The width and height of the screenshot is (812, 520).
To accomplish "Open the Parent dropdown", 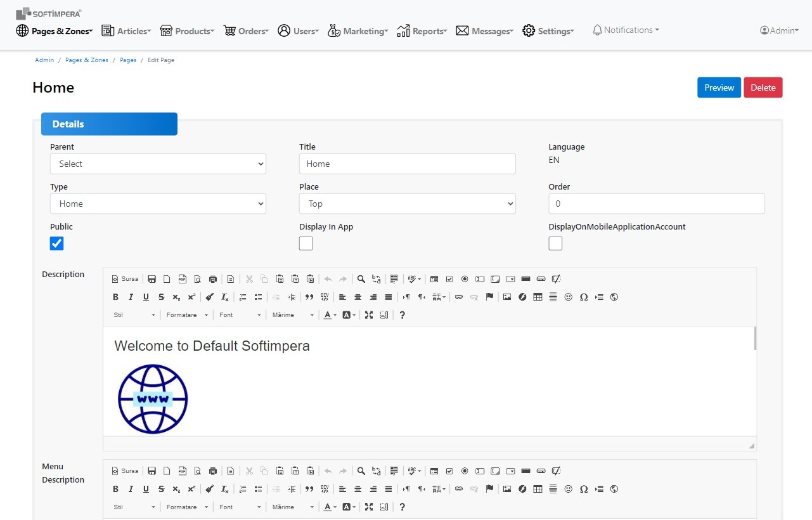I will tap(158, 164).
